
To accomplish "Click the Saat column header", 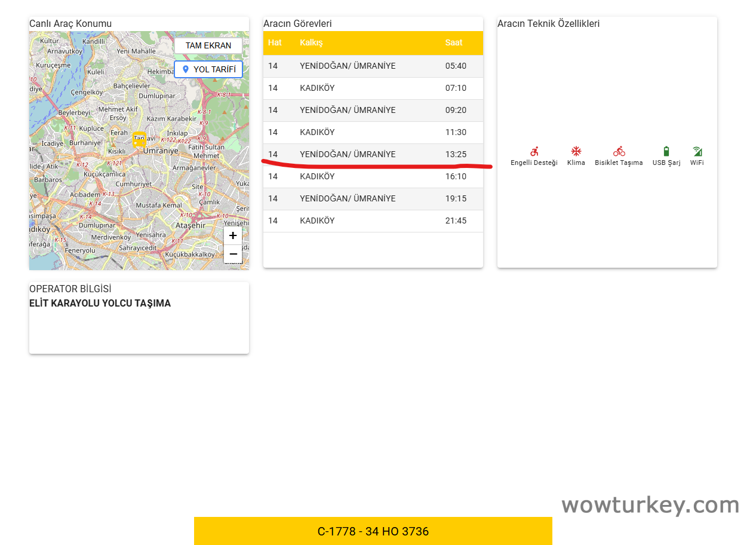I will coord(454,42).
